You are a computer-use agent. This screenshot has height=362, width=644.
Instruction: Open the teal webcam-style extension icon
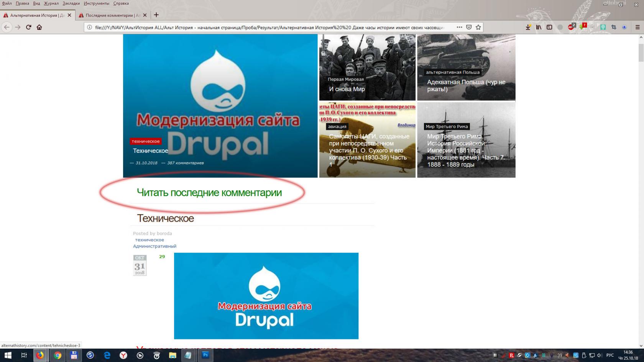(603, 27)
